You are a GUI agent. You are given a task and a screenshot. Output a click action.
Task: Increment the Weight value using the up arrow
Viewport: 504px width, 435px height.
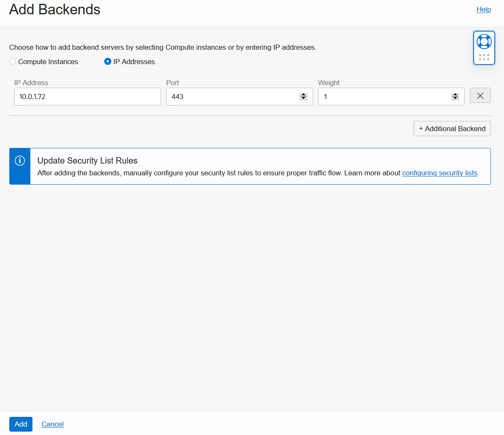click(455, 94)
